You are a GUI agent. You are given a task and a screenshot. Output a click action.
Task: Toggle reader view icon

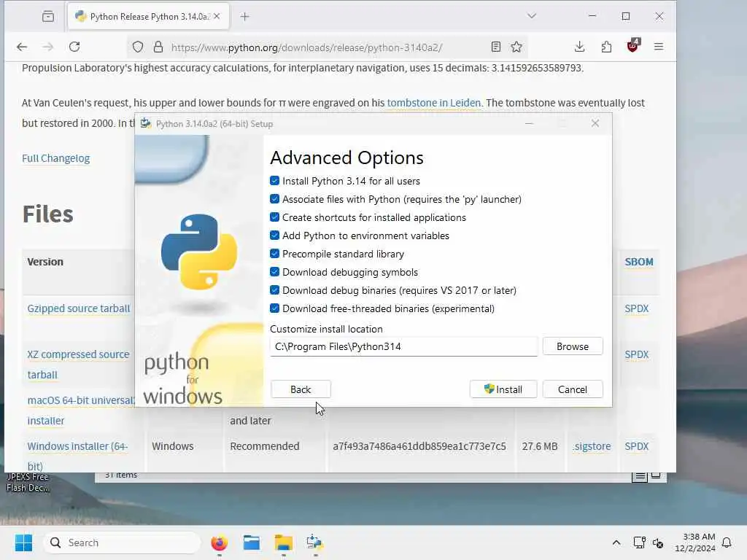click(x=495, y=47)
